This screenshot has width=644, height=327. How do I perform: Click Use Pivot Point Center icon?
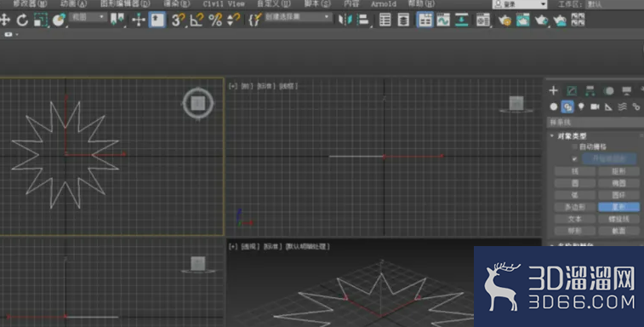point(117,20)
